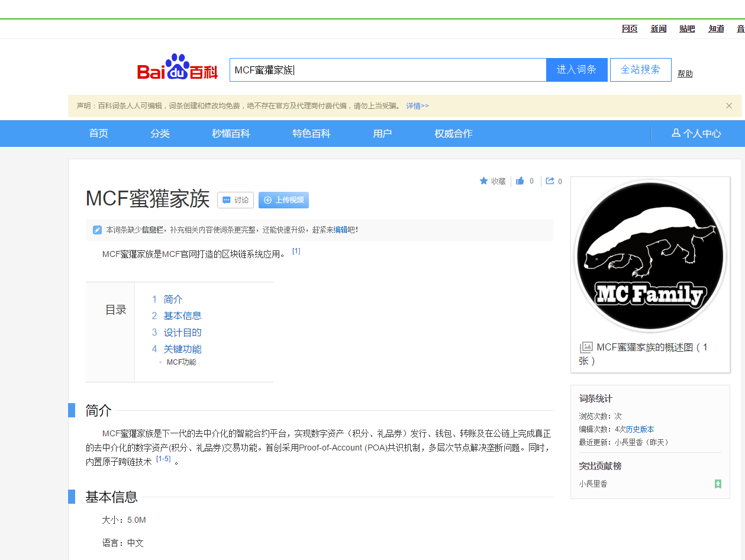745x560 pixels.
Task: Open the 知道 top link
Action: [x=716, y=29]
